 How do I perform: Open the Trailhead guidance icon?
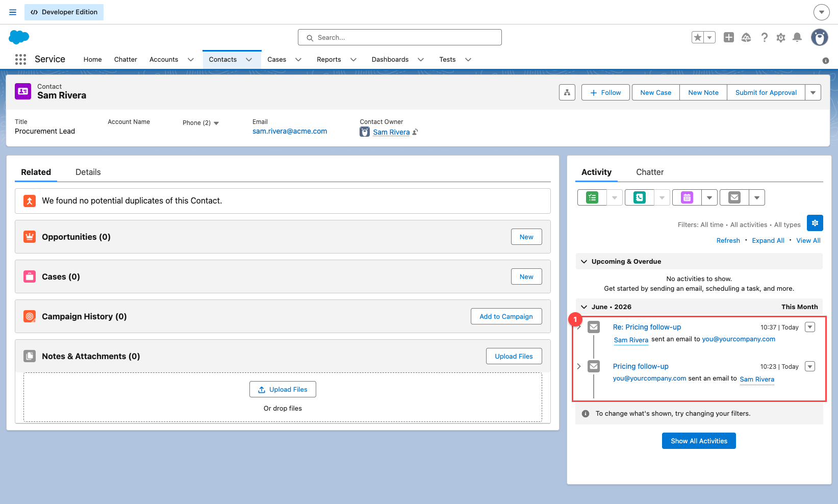(746, 37)
